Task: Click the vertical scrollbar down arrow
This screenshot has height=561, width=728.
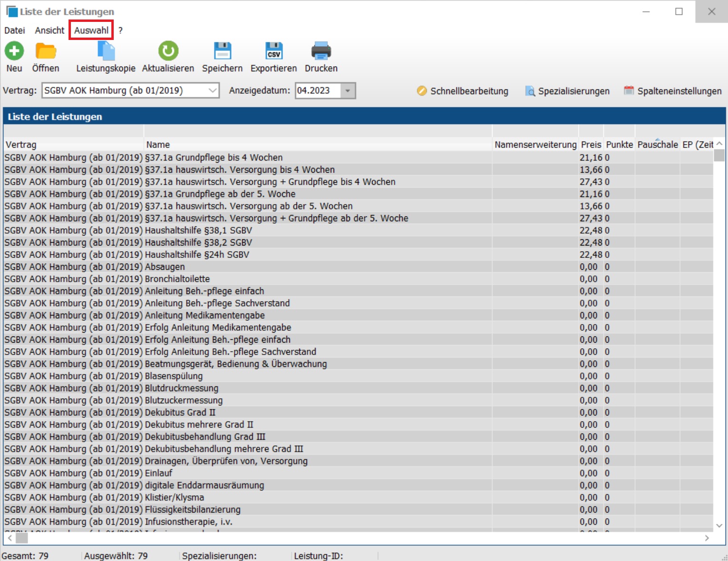Action: (719, 525)
